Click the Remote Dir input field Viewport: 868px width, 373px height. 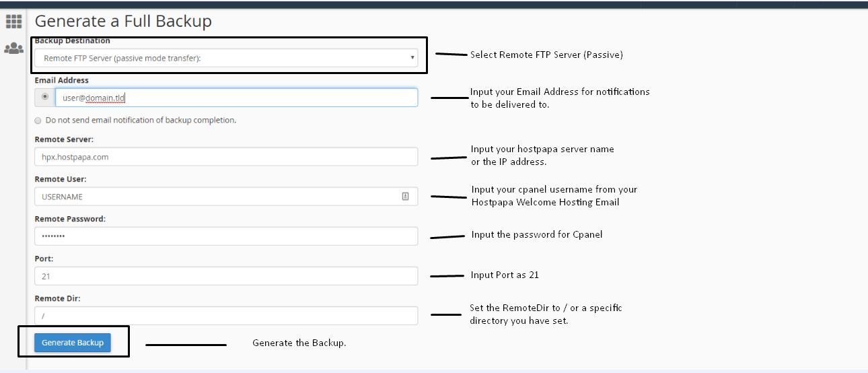[226, 316]
